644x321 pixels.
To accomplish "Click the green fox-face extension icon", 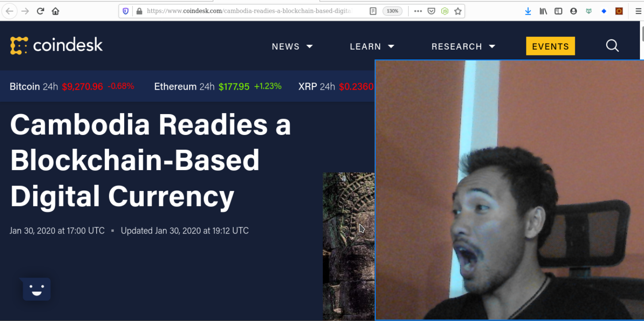I will (589, 11).
